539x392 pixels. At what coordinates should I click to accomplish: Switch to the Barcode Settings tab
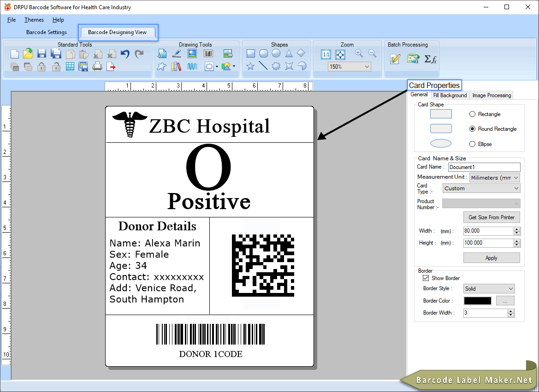pyautogui.click(x=47, y=32)
